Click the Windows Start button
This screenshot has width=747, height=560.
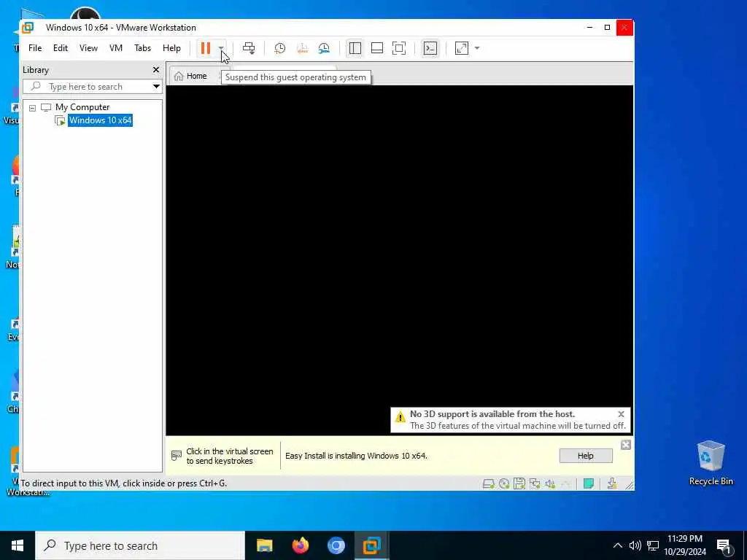click(x=18, y=545)
